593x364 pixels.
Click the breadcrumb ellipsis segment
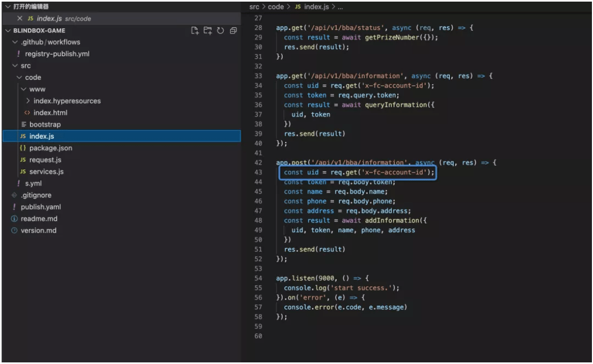pos(340,7)
